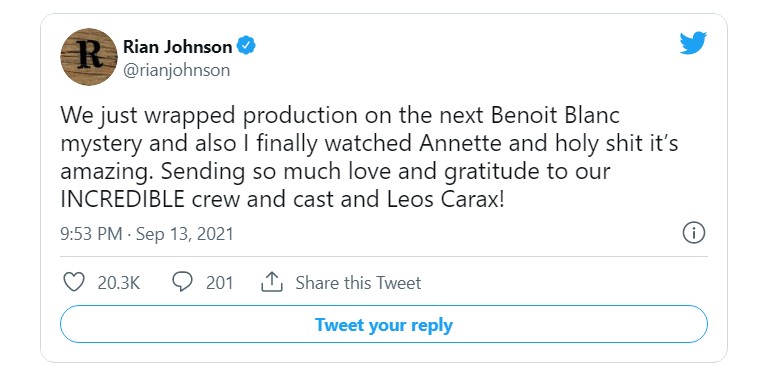Viewport: 767px width, 381px height.
Task: Click the word INCREDIBLE in the tweet
Action: click(122, 201)
